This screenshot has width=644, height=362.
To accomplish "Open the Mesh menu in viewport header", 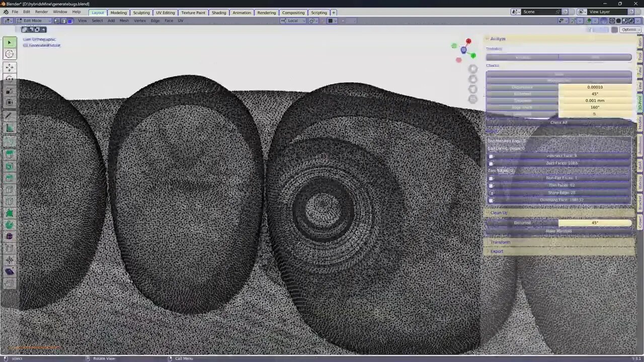I will pyautogui.click(x=124, y=21).
